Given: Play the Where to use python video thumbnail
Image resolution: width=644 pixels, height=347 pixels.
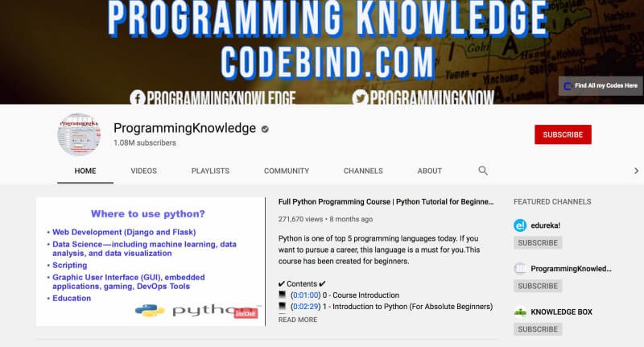Looking at the screenshot, I should pos(151,262).
